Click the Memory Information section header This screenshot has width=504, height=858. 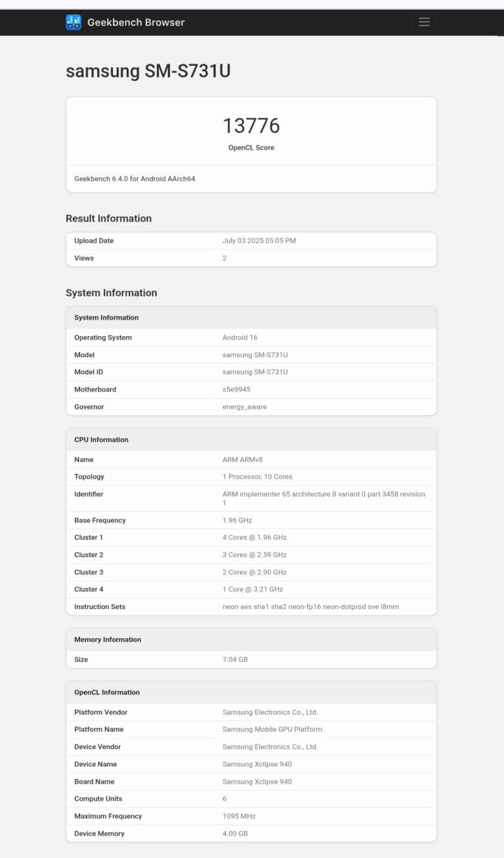[x=108, y=639]
